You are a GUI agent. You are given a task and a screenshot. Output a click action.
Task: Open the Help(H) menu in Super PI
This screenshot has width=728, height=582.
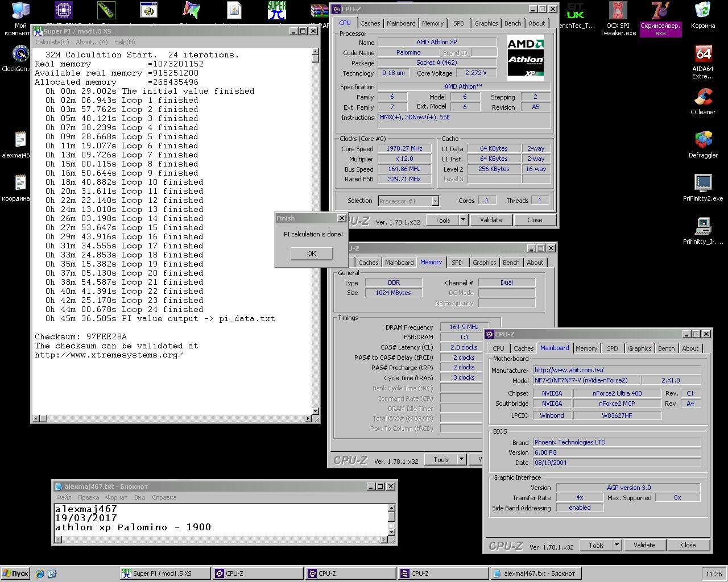click(125, 42)
